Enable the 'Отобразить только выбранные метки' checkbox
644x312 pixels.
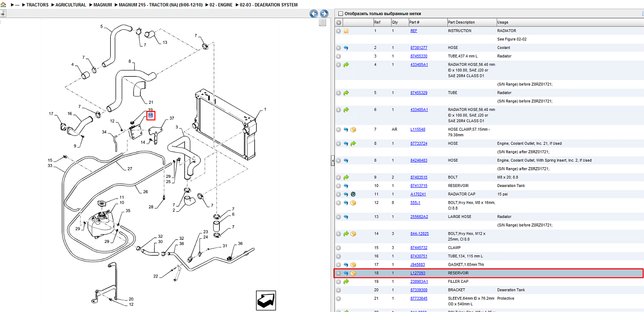(341, 14)
